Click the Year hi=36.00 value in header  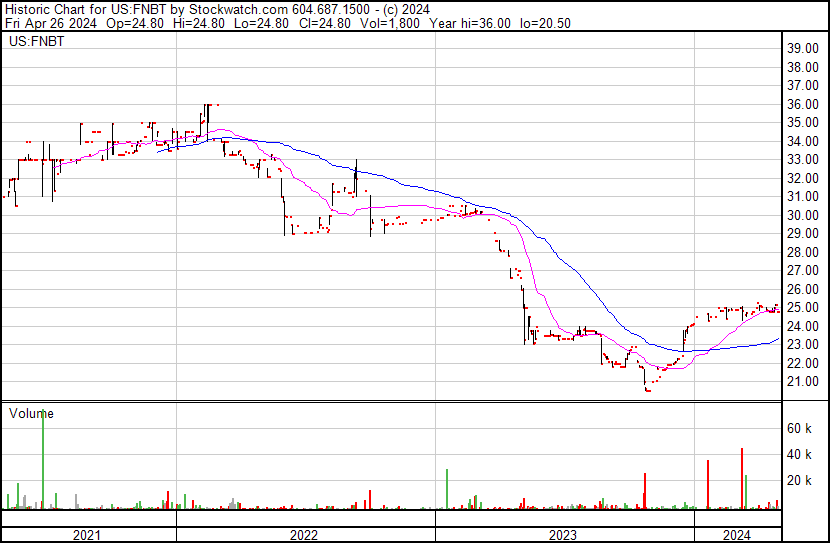(x=470, y=23)
